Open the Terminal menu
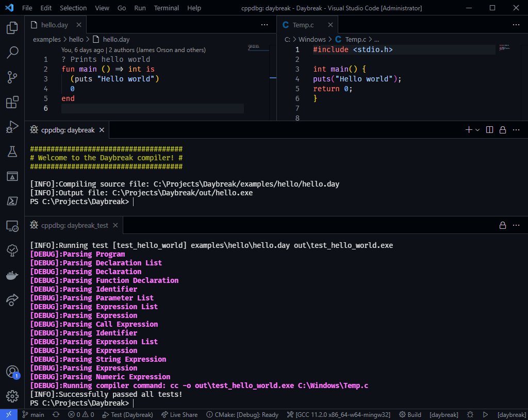Screen dimensions: 528x420 (167, 8)
